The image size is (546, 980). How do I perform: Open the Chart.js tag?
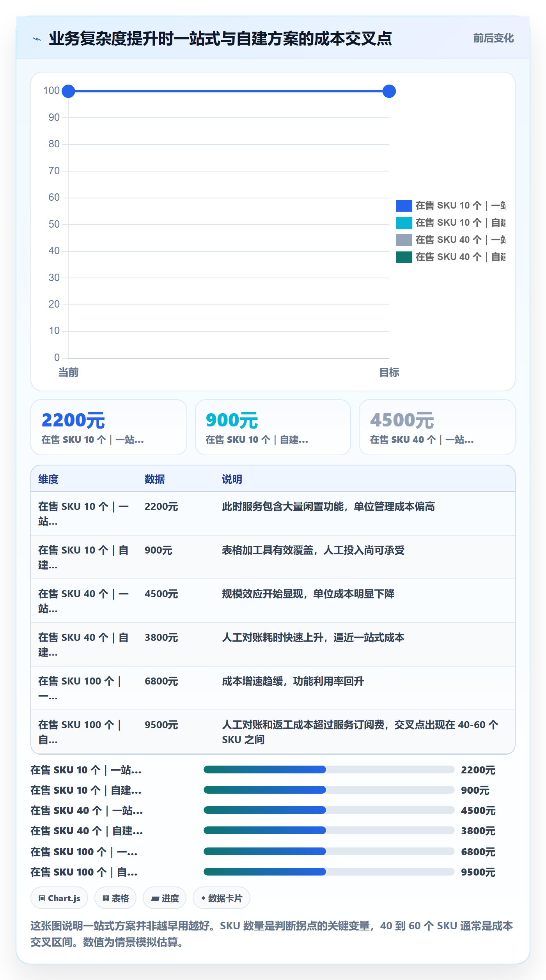click(59, 898)
